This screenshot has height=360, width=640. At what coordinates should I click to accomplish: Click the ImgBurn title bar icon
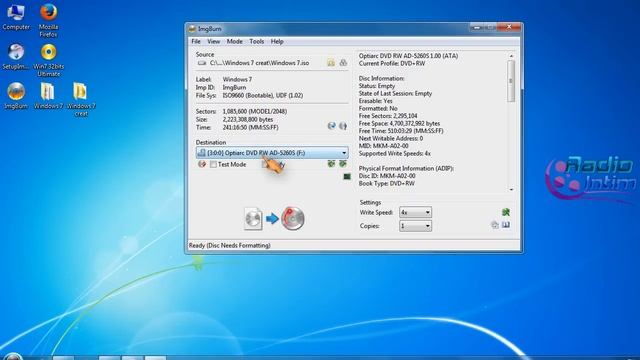[192, 29]
